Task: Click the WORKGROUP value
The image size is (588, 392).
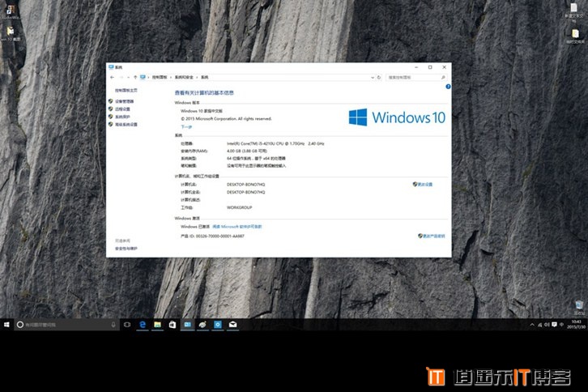Action: tap(239, 207)
